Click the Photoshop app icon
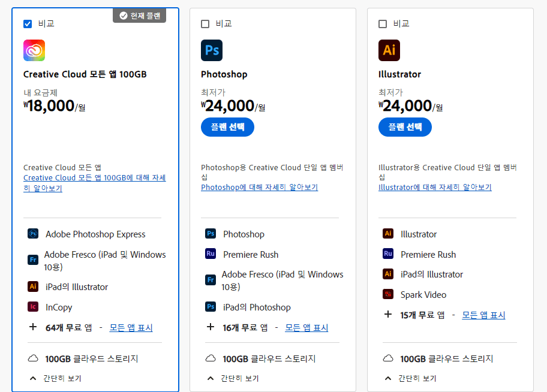Viewport: 547px width, 392px height. click(212, 50)
